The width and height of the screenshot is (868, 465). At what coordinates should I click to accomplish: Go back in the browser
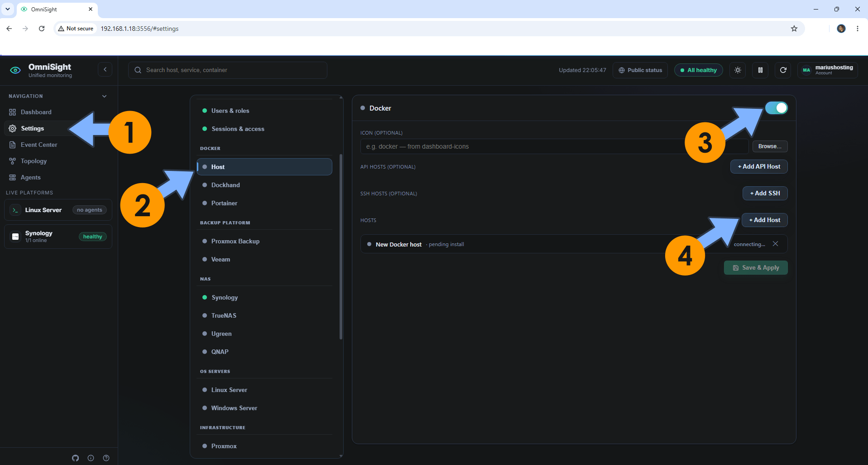coord(9,29)
